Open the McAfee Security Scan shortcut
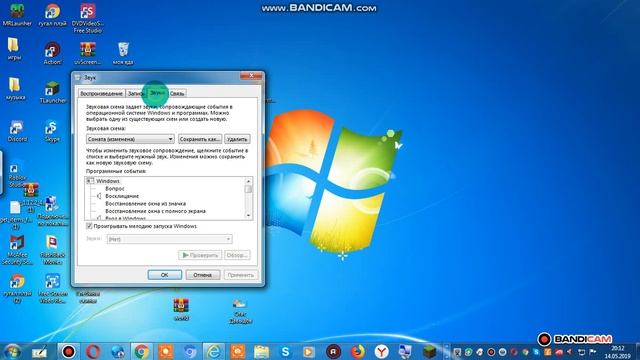 (17, 250)
